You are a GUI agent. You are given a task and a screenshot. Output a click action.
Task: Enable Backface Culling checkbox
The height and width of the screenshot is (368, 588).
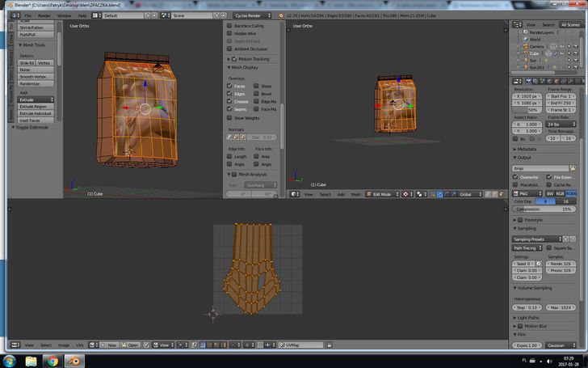pyautogui.click(x=229, y=26)
